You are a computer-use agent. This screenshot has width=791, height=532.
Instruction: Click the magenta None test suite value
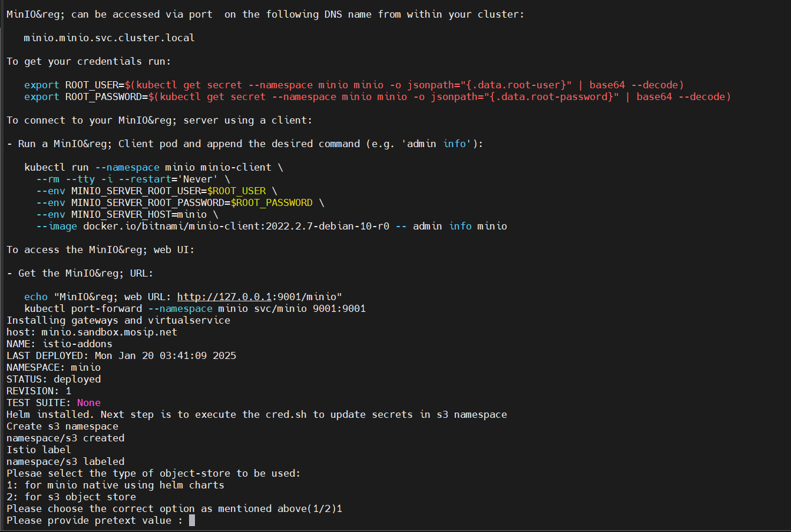point(88,403)
